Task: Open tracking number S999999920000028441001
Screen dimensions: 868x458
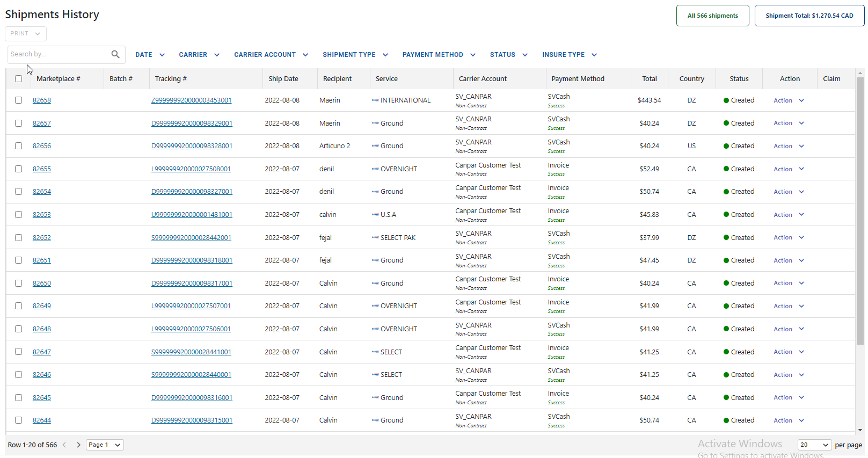Action: pyautogui.click(x=191, y=352)
